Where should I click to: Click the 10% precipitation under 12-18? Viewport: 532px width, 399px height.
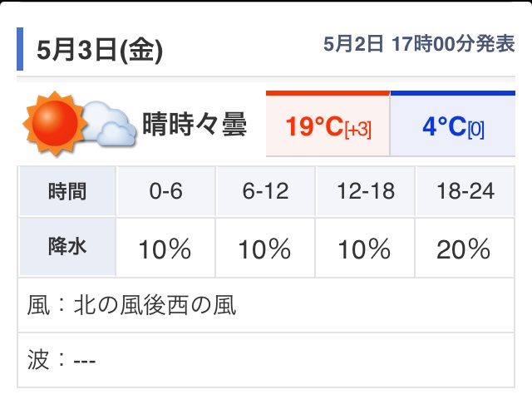364,249
